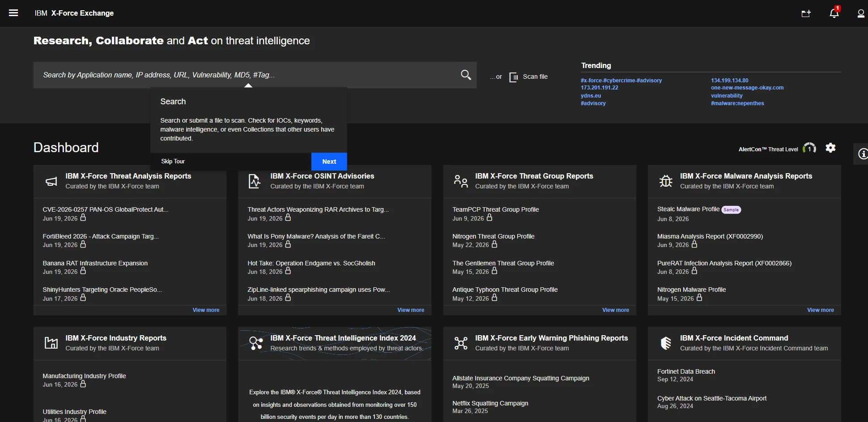Screen dimensions: 868x422
Task: Open the notifications bell
Action: click(834, 13)
